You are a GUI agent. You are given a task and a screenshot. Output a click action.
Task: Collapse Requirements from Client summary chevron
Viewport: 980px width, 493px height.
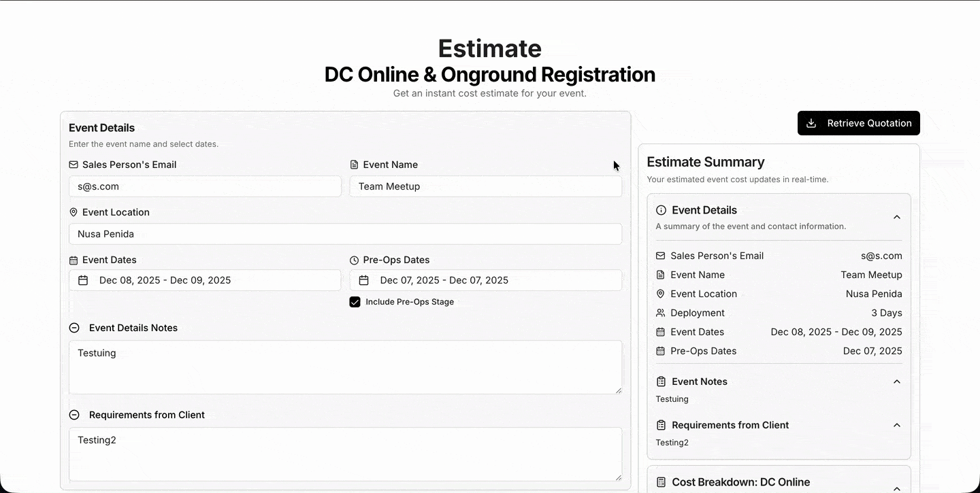896,425
